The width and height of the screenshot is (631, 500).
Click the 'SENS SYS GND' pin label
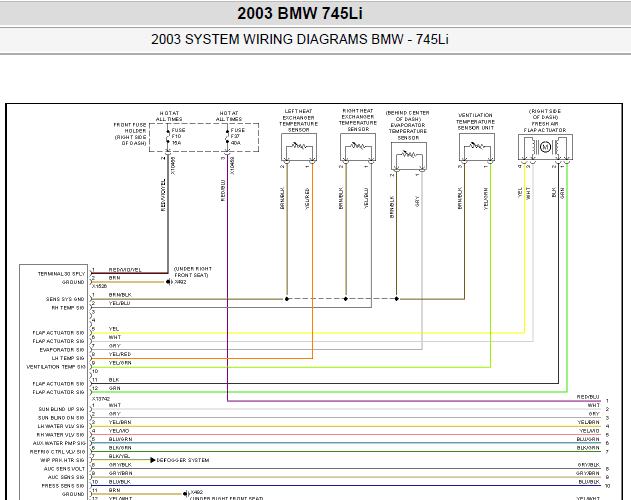point(65,299)
